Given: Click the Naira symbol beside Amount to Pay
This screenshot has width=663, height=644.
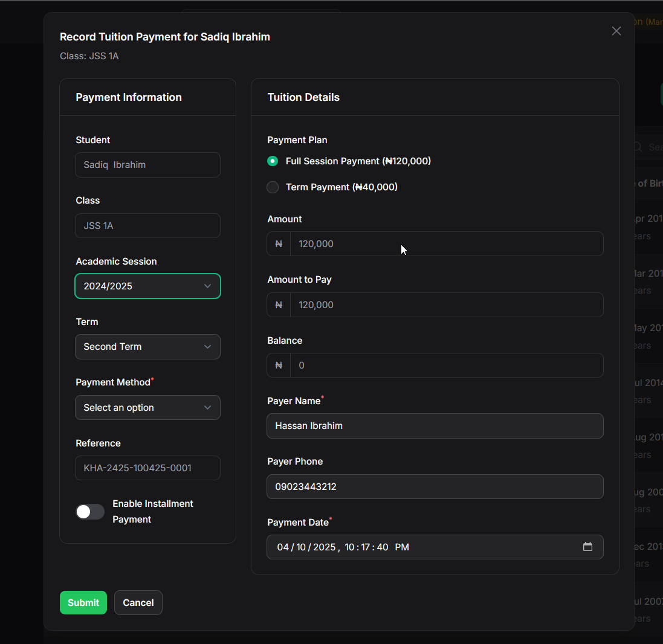Looking at the screenshot, I should [279, 305].
